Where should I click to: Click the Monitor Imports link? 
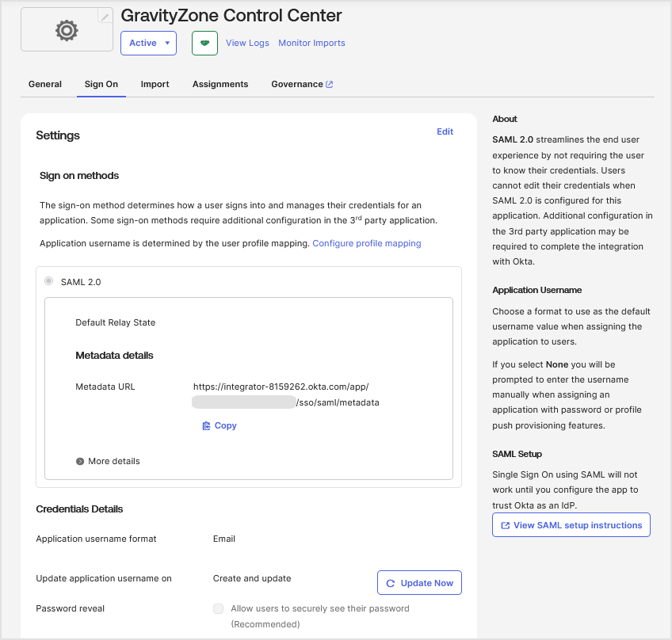311,43
